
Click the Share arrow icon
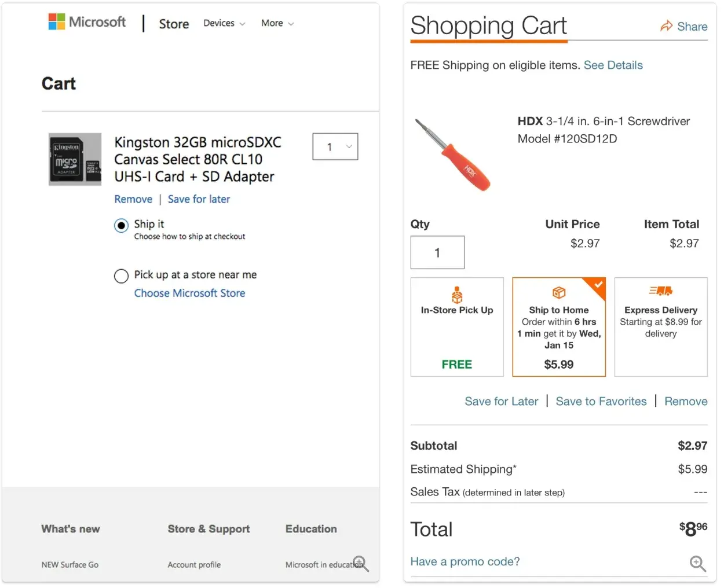666,26
